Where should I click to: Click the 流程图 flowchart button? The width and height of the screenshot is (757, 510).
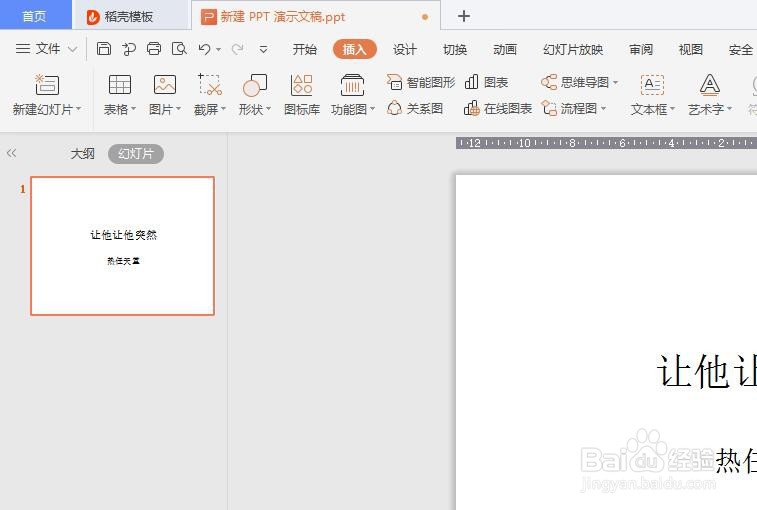click(x=569, y=109)
